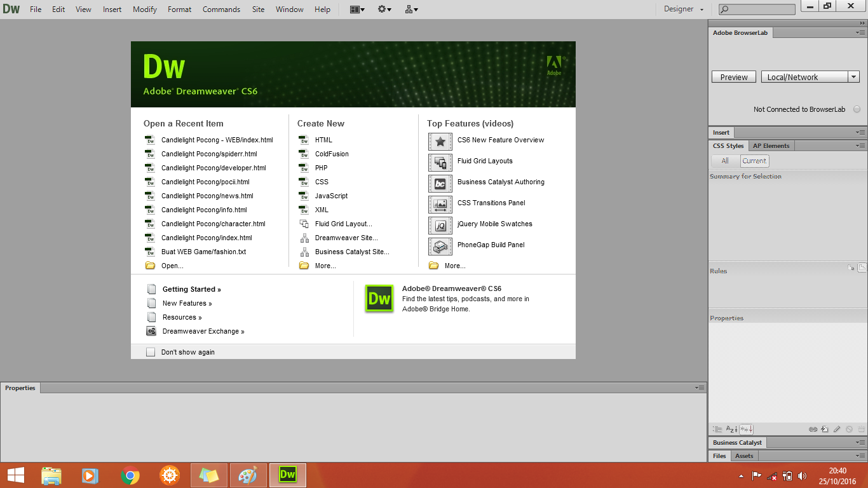Open Google Chrome from the taskbar

tap(130, 475)
